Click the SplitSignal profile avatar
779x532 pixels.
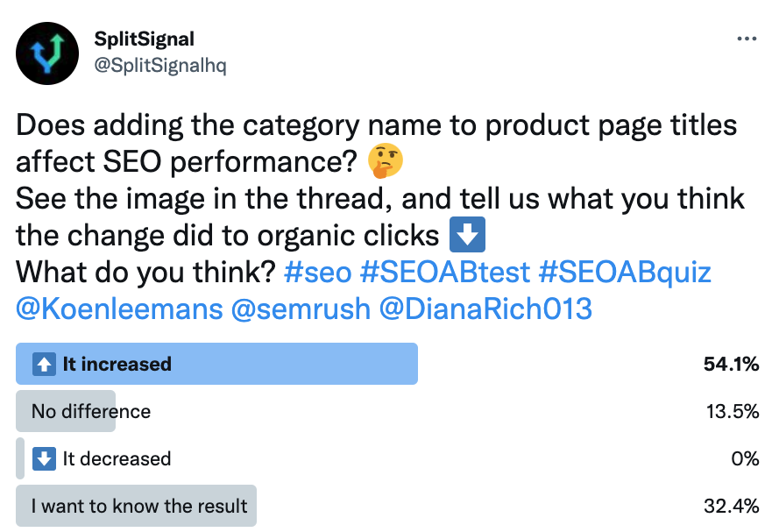[x=49, y=53]
